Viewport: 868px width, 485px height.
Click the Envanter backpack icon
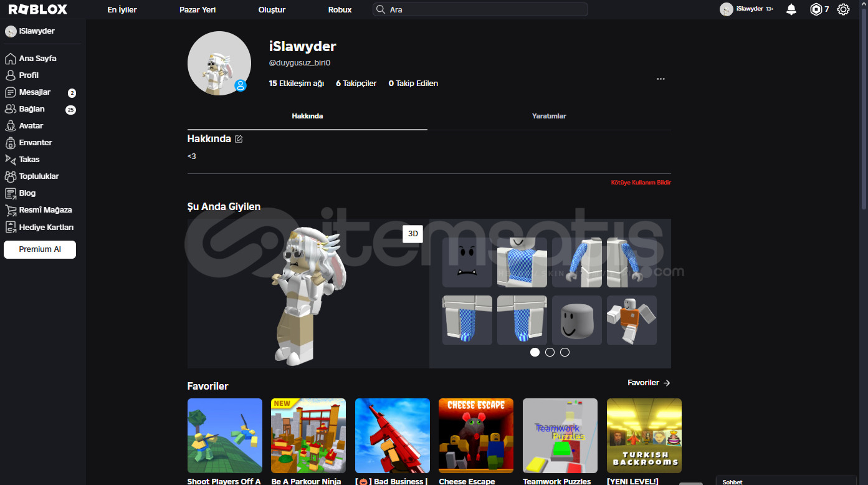pyautogui.click(x=10, y=143)
